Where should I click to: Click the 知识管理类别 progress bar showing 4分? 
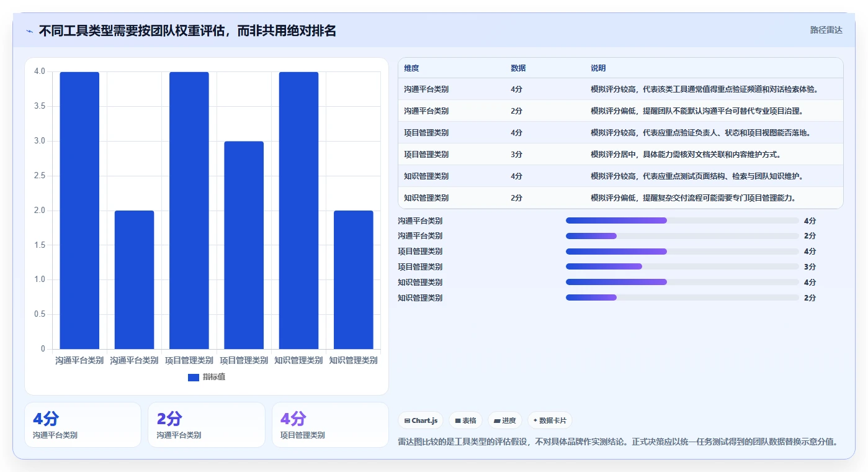682,283
